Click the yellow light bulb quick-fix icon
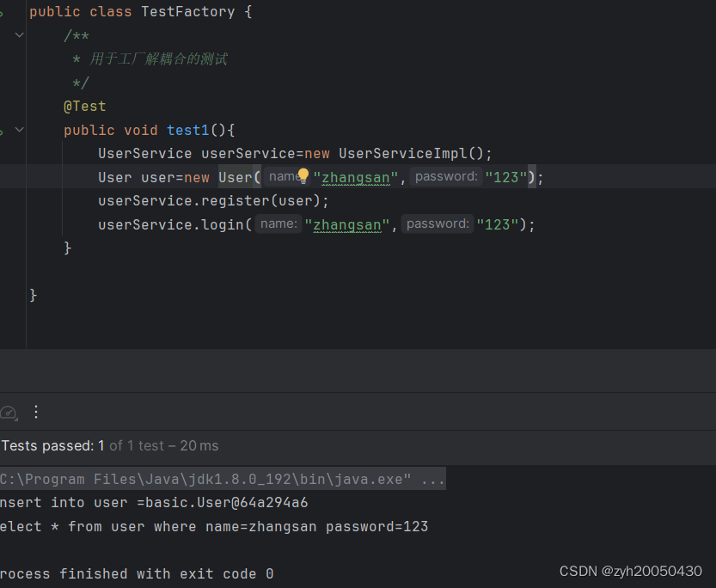 point(303,175)
